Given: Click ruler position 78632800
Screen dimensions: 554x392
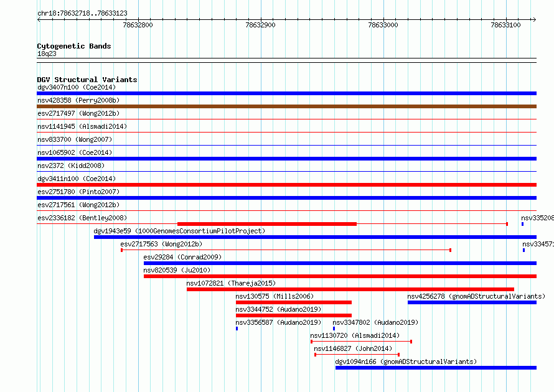Looking at the screenshot, I should click(138, 25).
